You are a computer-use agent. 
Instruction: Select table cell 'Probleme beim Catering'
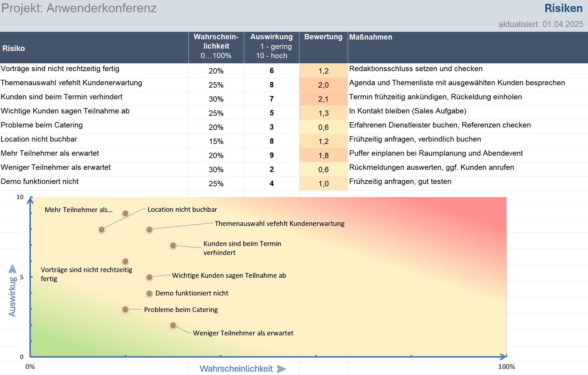(94, 127)
